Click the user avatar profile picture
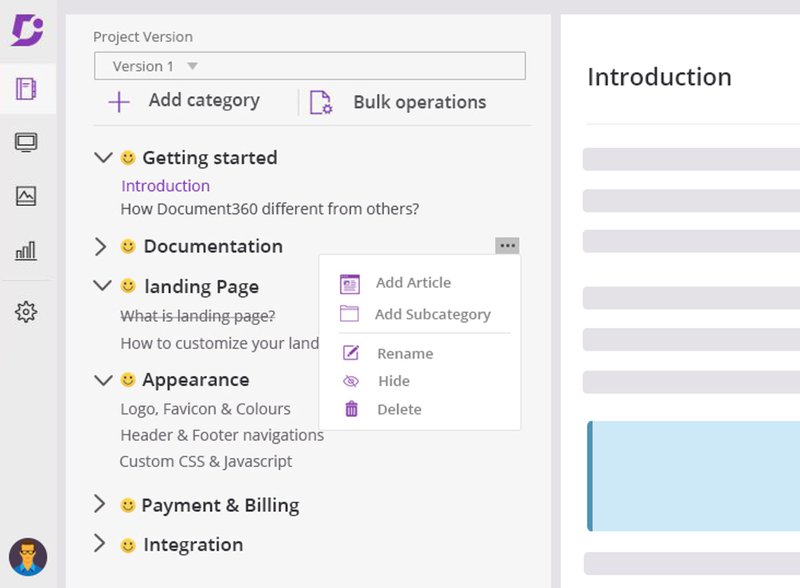Viewport: 800px width, 588px height. coord(28,556)
